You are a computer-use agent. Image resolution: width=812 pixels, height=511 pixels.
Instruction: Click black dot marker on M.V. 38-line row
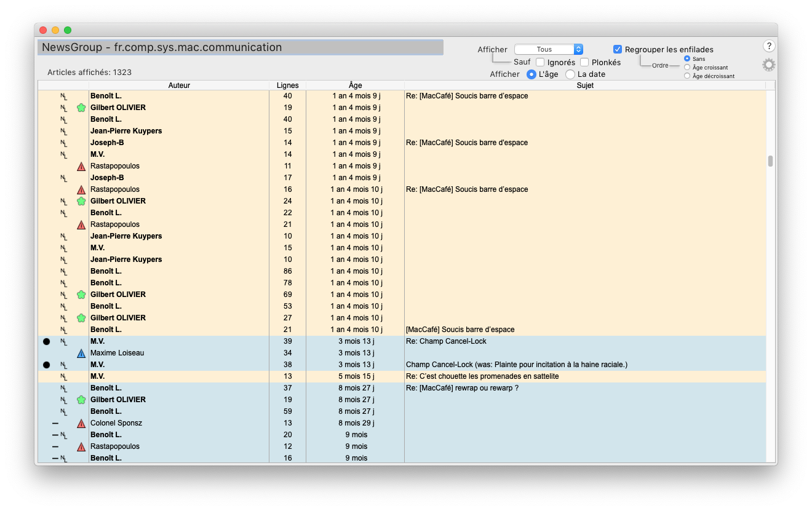point(46,365)
